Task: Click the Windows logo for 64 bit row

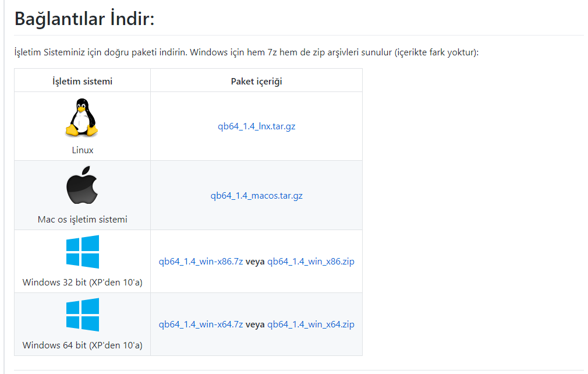Action: pyautogui.click(x=82, y=314)
